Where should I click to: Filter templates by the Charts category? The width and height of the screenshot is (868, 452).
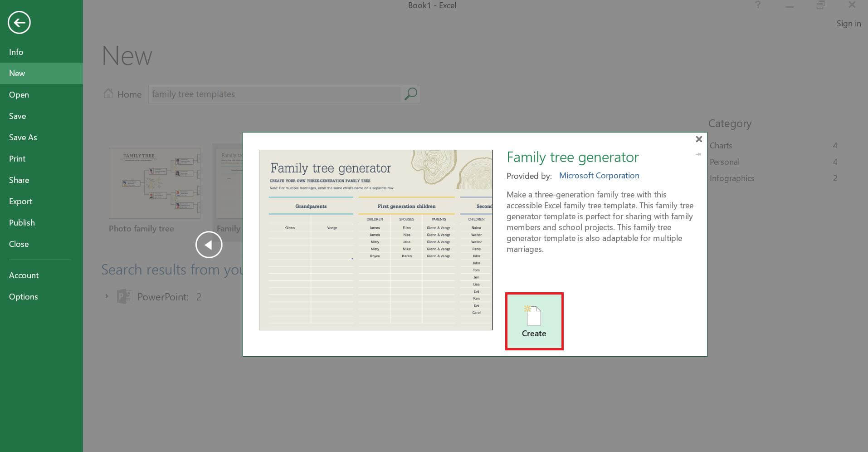pos(720,145)
